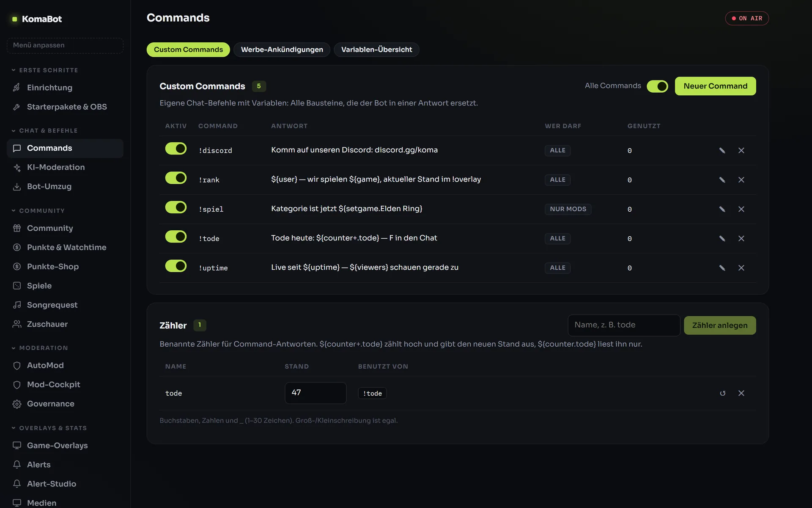Remove the !spiel command
The width and height of the screenshot is (812, 508).
pyautogui.click(x=741, y=209)
